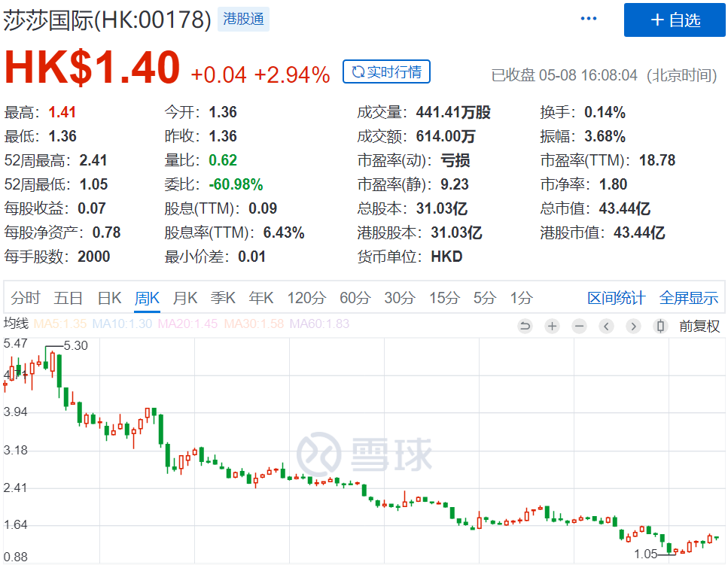The height and width of the screenshot is (565, 728).
Task: Switch to the 月K chart tab
Action: [185, 298]
